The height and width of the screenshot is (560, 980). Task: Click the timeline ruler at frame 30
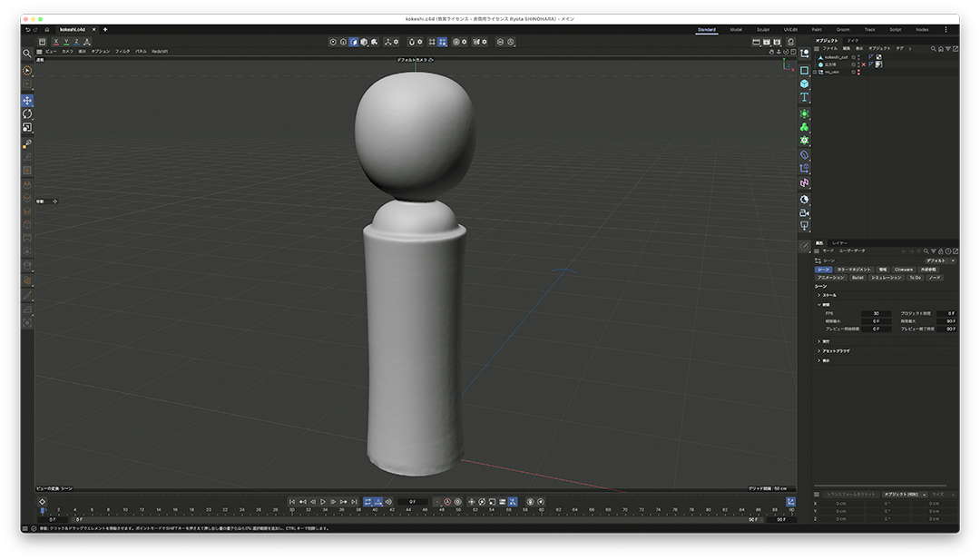pyautogui.click(x=292, y=510)
